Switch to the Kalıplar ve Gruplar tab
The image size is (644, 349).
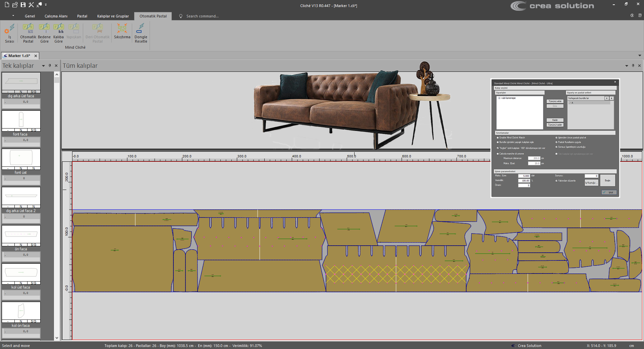coord(113,16)
